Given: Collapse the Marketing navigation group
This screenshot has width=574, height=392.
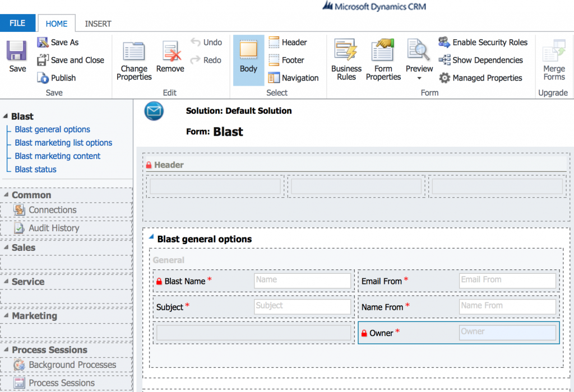Looking at the screenshot, I should coord(6,315).
